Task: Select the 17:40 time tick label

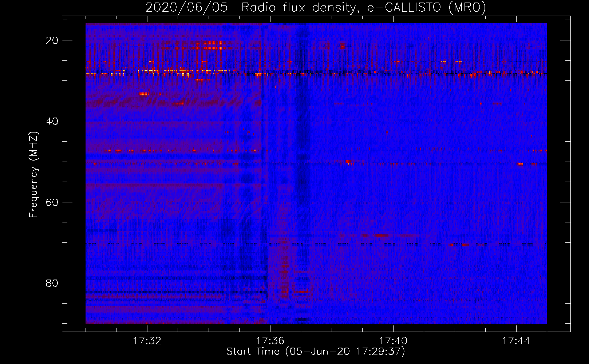Action: (x=393, y=341)
